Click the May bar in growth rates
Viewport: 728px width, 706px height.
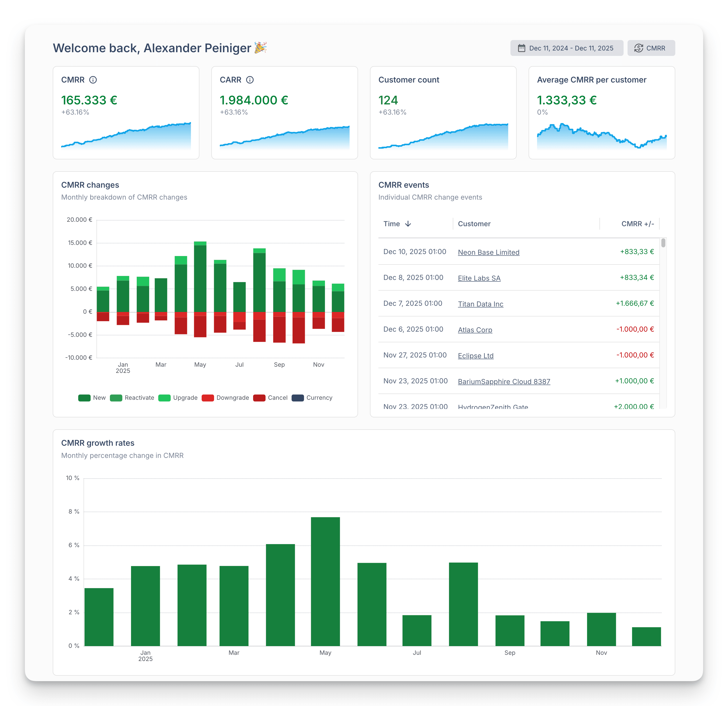(325, 581)
